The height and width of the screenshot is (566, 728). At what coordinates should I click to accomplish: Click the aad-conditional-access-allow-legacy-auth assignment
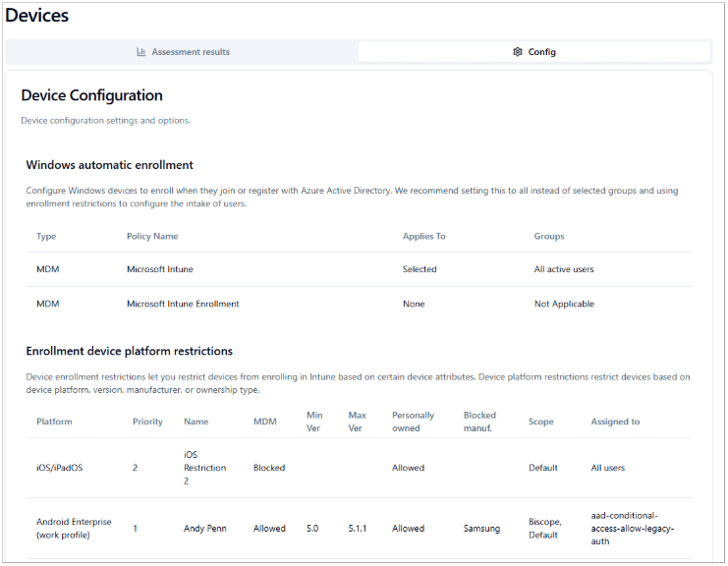(631, 528)
